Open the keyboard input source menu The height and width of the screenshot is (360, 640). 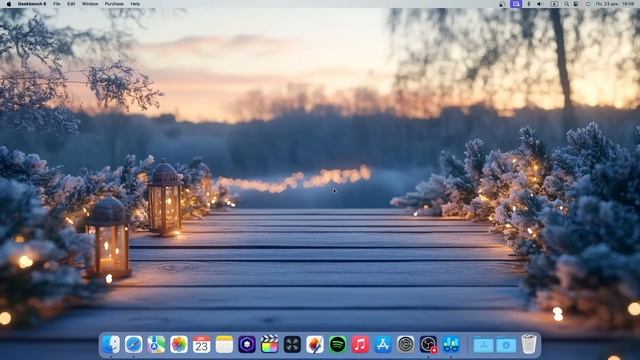pos(554,4)
